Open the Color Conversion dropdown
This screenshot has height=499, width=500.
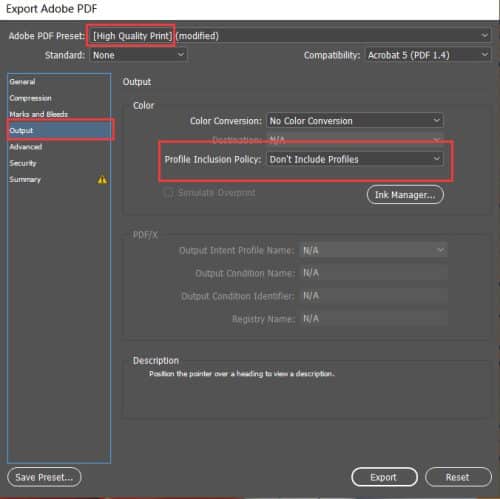[x=355, y=121]
